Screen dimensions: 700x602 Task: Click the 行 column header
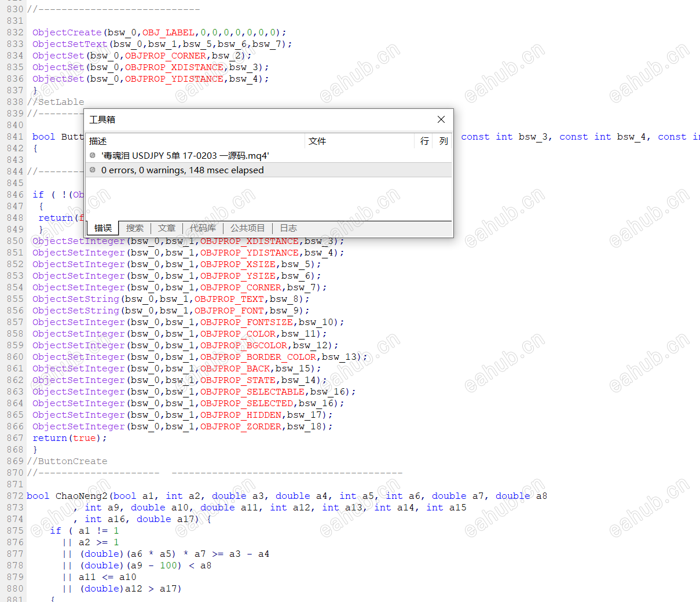point(424,141)
